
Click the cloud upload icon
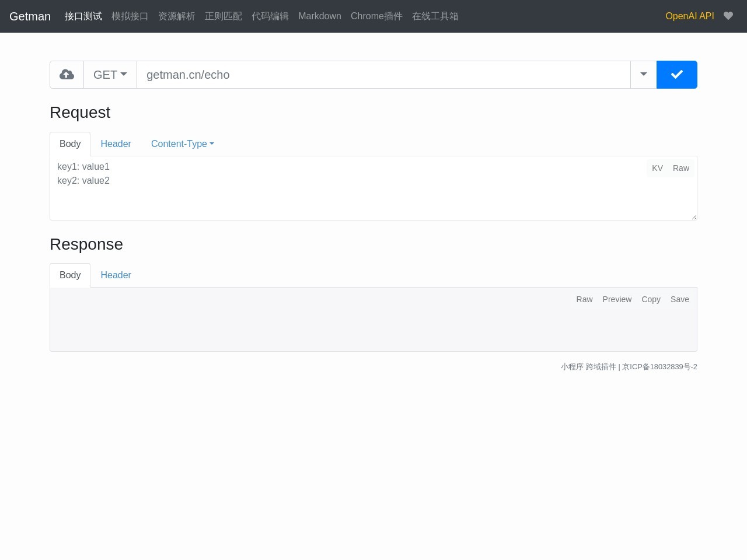pyautogui.click(x=67, y=75)
